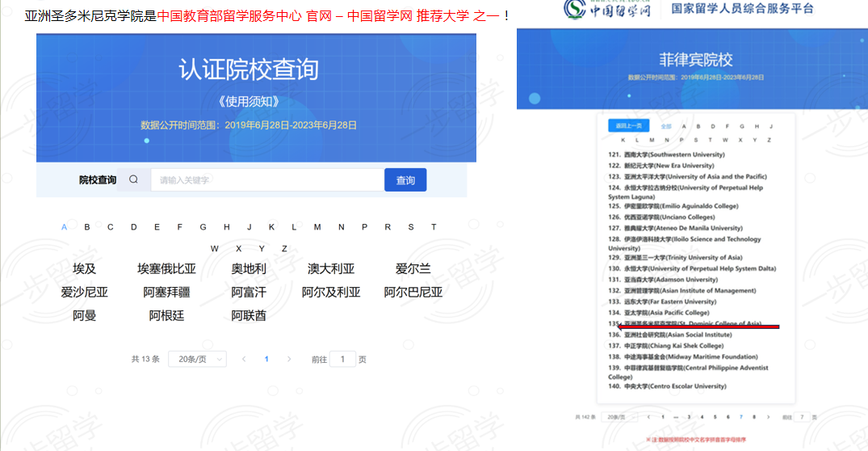Click entry 134 Asia Pacific College

click(x=658, y=313)
